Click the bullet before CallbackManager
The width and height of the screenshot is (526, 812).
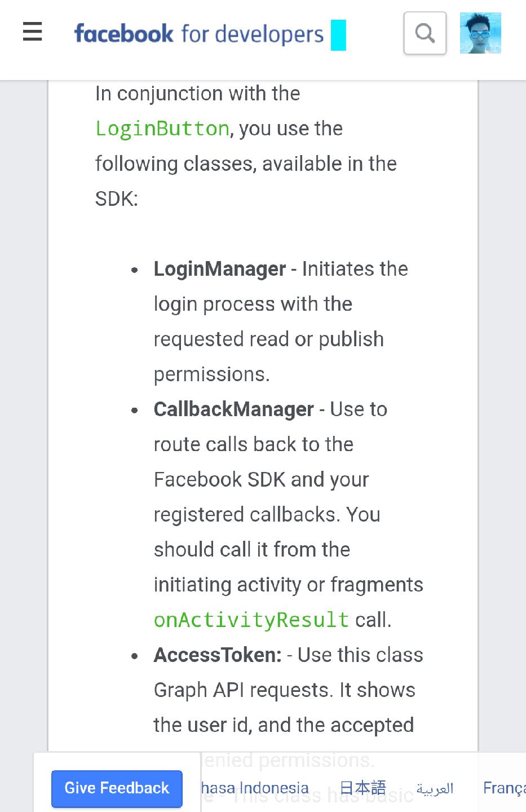(x=134, y=411)
